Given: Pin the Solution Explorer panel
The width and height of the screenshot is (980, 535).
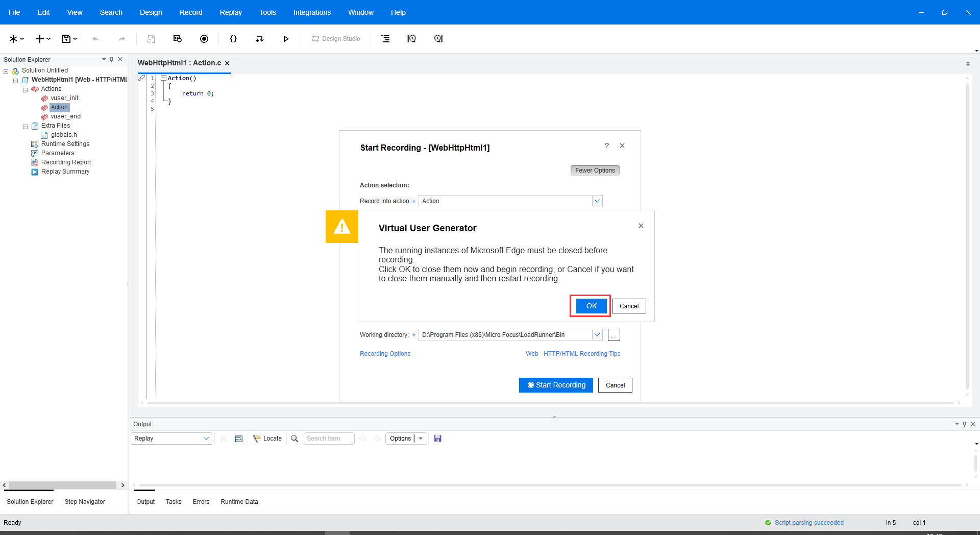Looking at the screenshot, I should 112,59.
